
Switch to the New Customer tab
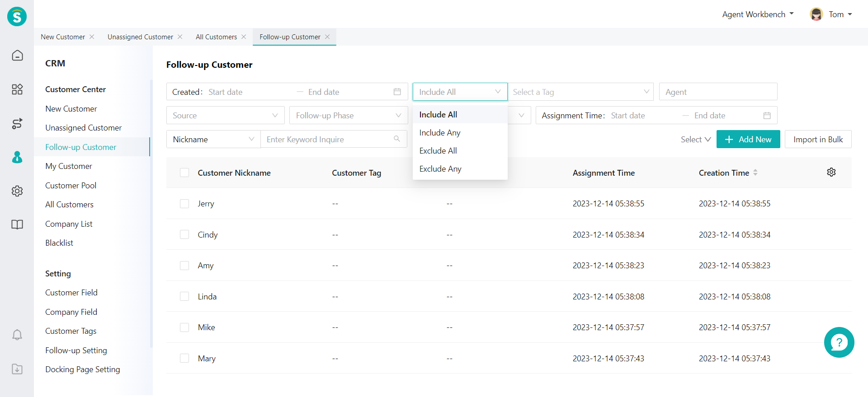tap(63, 37)
